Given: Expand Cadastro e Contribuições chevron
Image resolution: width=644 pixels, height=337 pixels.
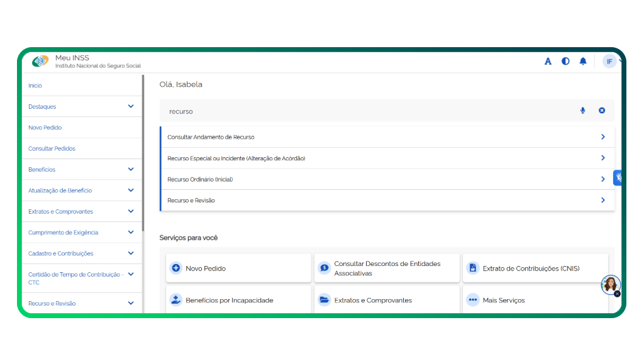Looking at the screenshot, I should pos(131,253).
